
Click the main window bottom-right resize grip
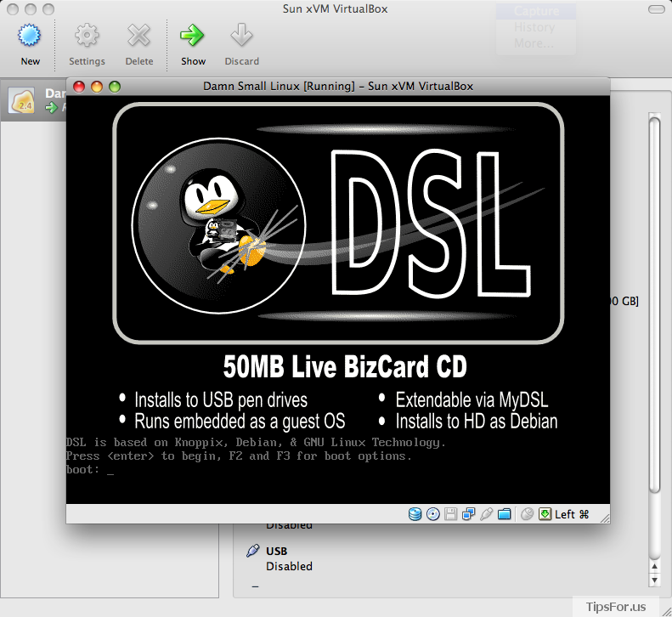pyautogui.click(x=665, y=611)
